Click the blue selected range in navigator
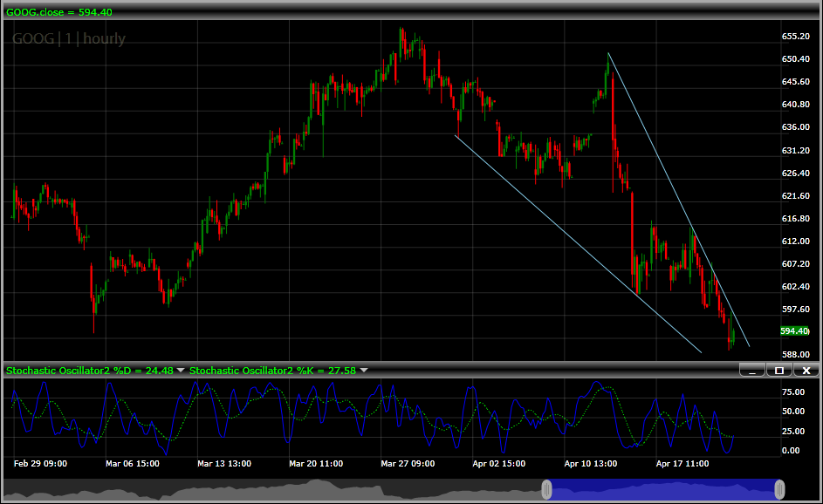Screen dimensions: 823x504 pyautogui.click(x=663, y=490)
